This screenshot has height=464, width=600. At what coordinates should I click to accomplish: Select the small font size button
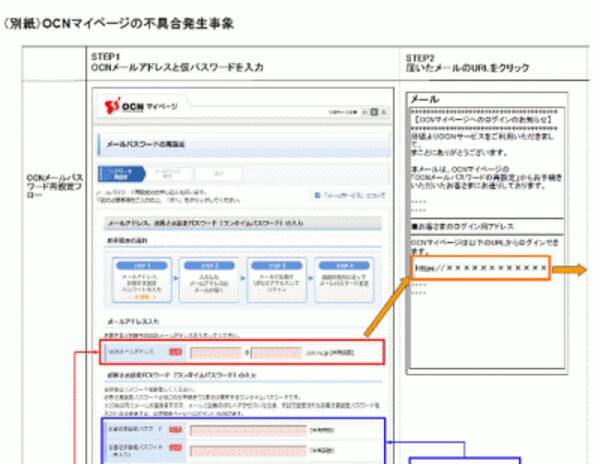click(365, 112)
